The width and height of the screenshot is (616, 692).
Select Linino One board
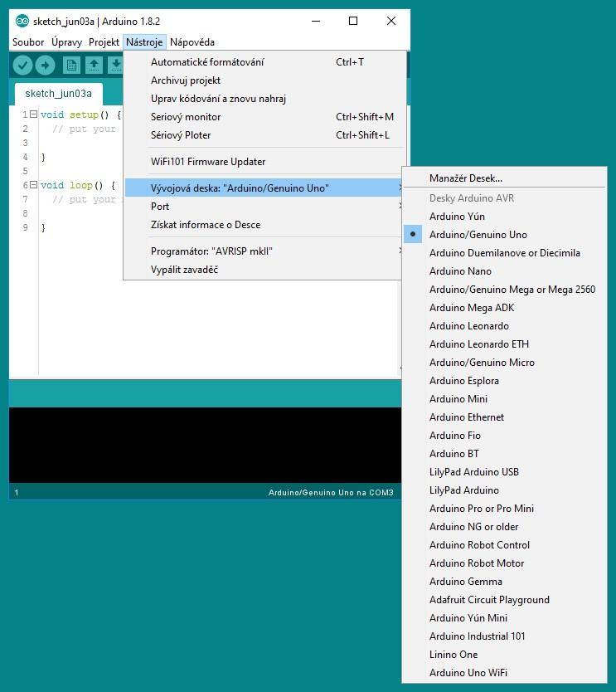504,655
